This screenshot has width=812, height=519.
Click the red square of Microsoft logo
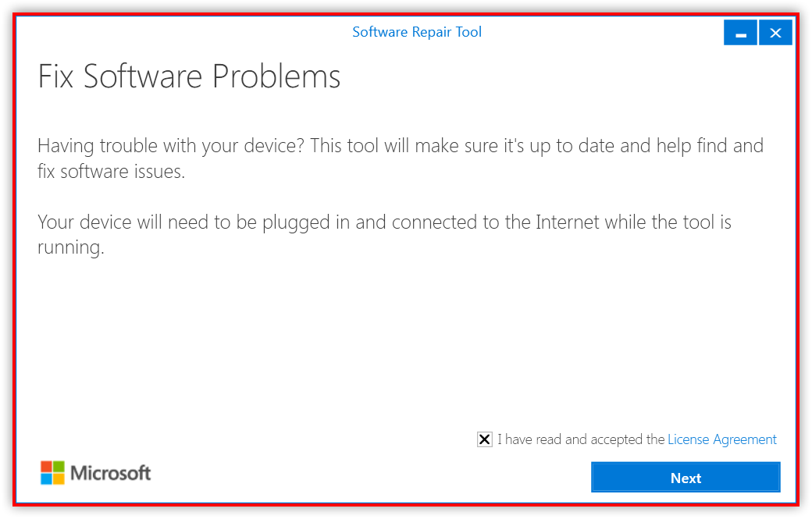pyautogui.click(x=47, y=467)
